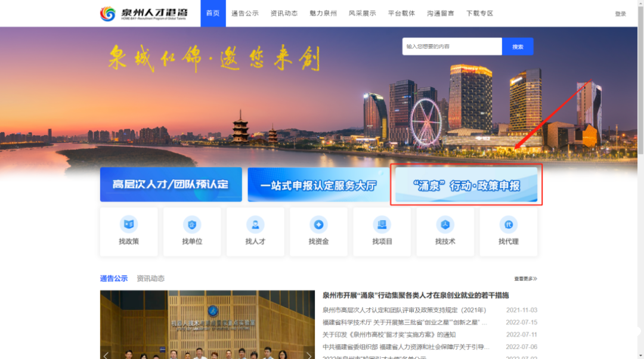Open the 高层次人才/团队预认定 banner
Viewport: 644px width, 359px height.
tap(171, 184)
